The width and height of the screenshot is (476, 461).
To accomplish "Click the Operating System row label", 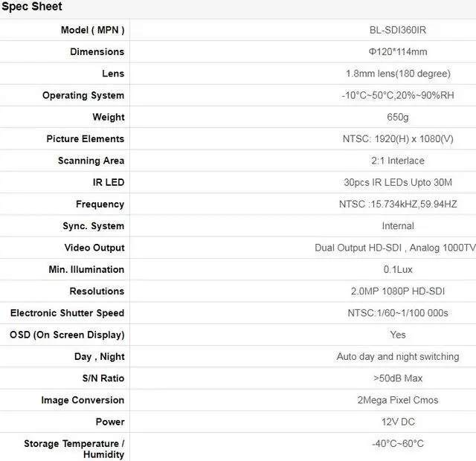I will pos(83,95).
